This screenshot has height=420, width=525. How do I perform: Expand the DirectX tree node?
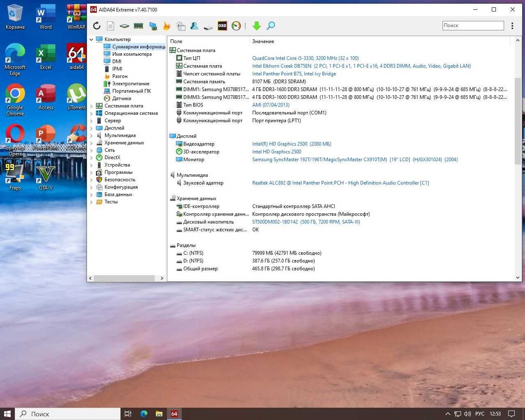[91, 157]
